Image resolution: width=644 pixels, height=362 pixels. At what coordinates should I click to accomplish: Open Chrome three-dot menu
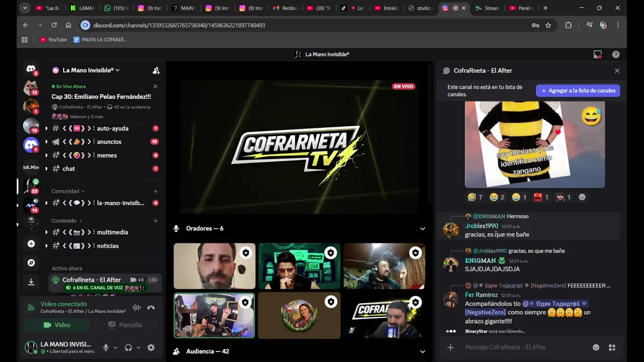[618, 25]
